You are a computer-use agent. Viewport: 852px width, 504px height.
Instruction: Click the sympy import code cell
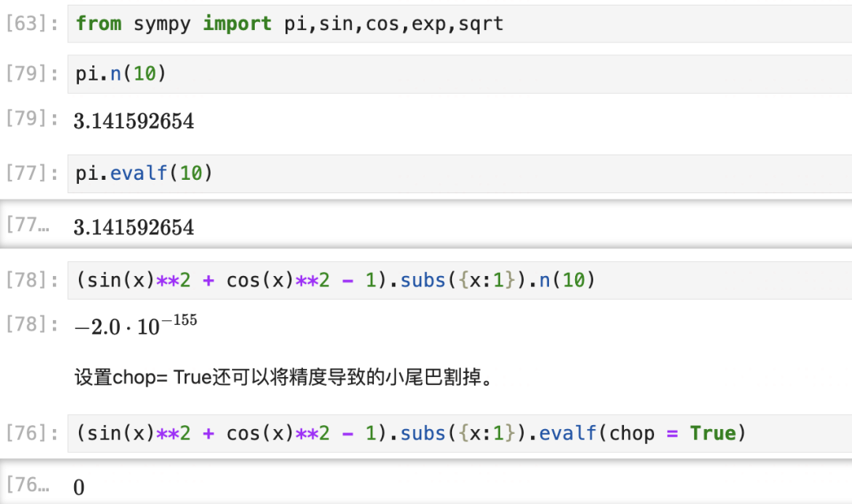(460, 24)
